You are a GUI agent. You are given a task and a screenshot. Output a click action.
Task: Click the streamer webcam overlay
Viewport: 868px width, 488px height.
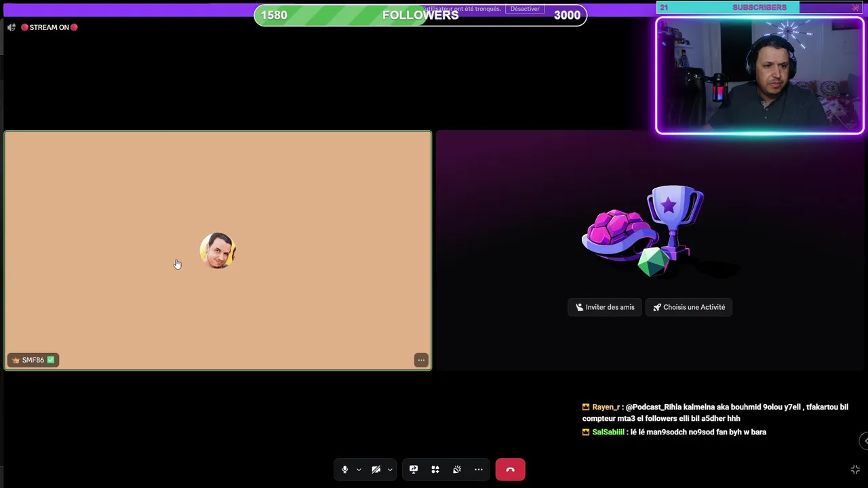(759, 75)
